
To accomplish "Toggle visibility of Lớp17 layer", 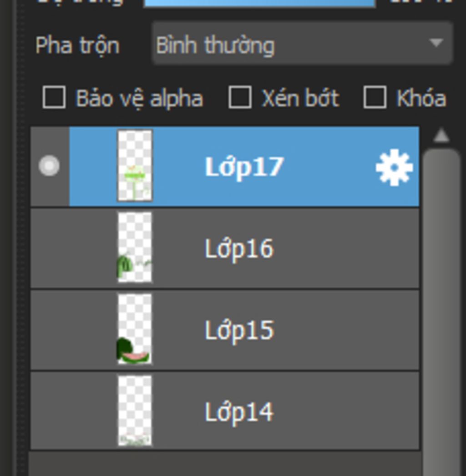I will coord(49,166).
